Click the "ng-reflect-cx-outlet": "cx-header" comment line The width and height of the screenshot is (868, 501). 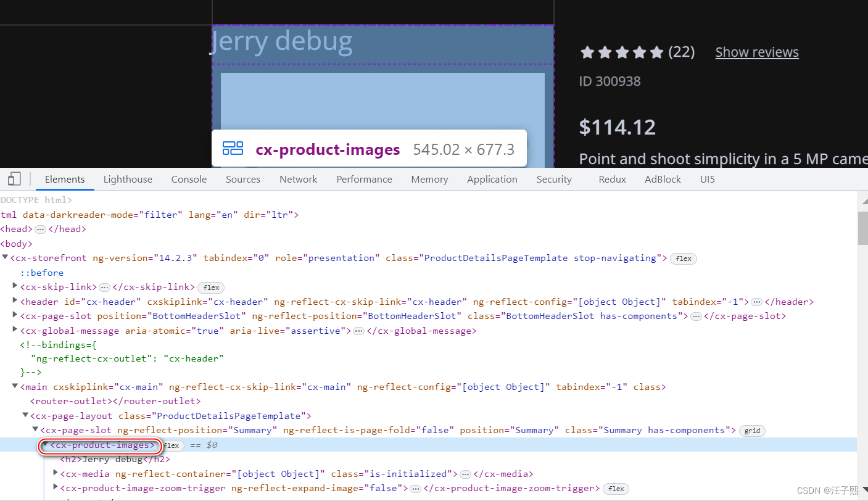point(127,358)
